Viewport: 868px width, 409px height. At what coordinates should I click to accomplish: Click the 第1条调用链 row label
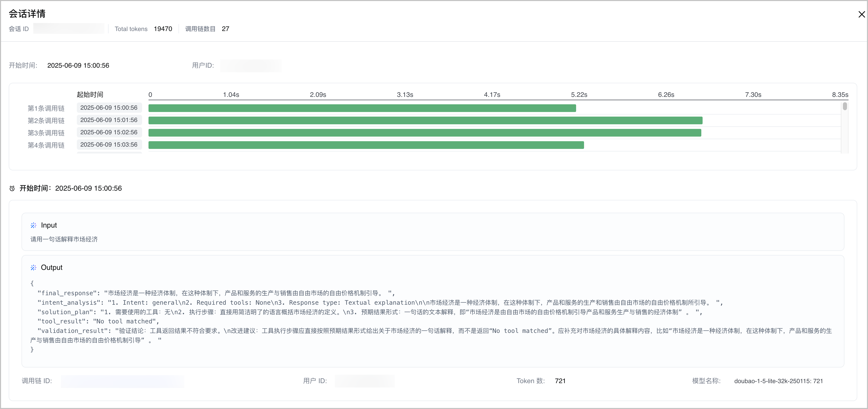(46, 108)
